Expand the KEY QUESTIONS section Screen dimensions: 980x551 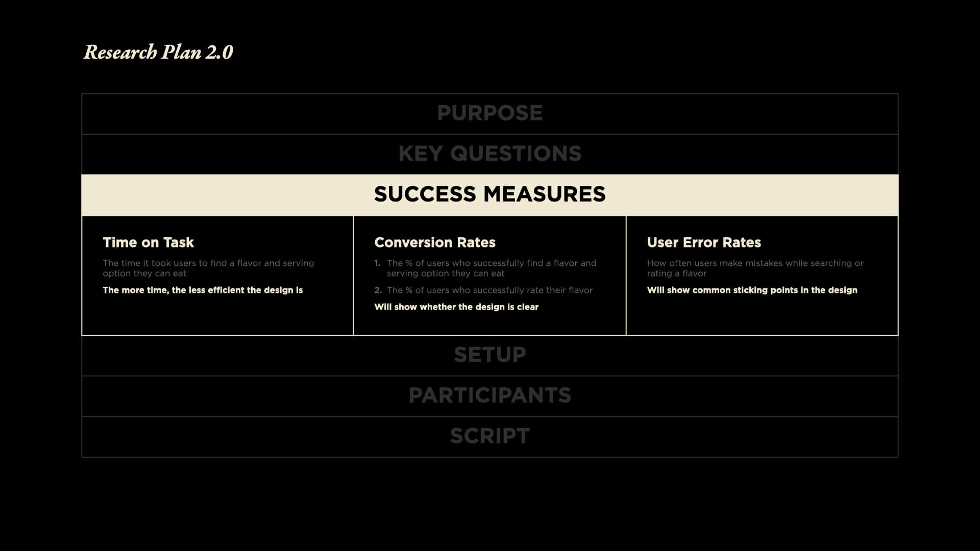[x=489, y=154]
